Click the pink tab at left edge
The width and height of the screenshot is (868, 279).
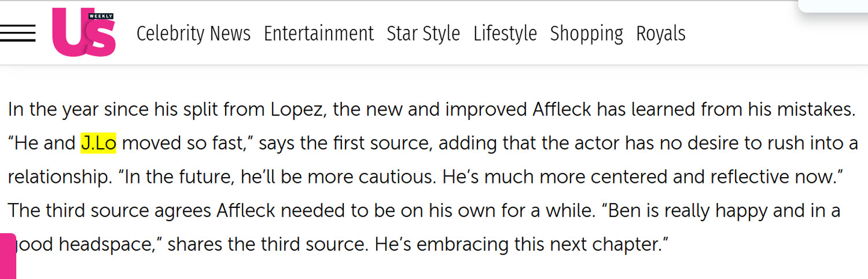pos(8,255)
